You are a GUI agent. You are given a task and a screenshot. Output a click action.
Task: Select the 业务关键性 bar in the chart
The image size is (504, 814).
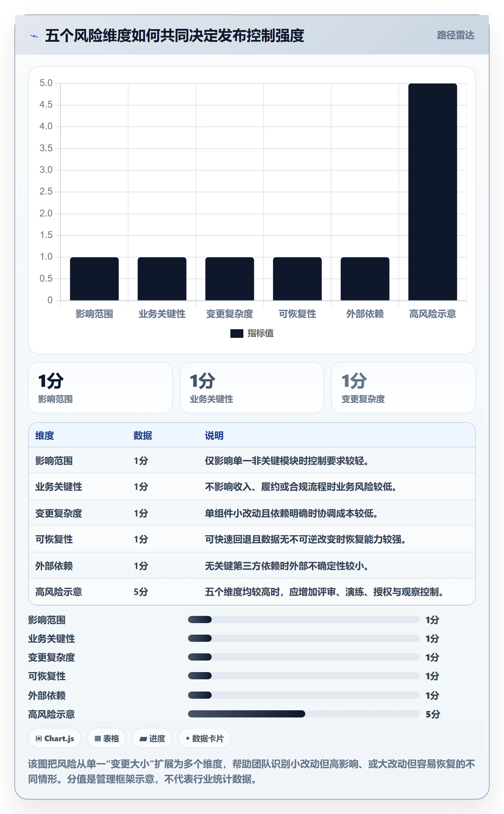tap(162, 279)
